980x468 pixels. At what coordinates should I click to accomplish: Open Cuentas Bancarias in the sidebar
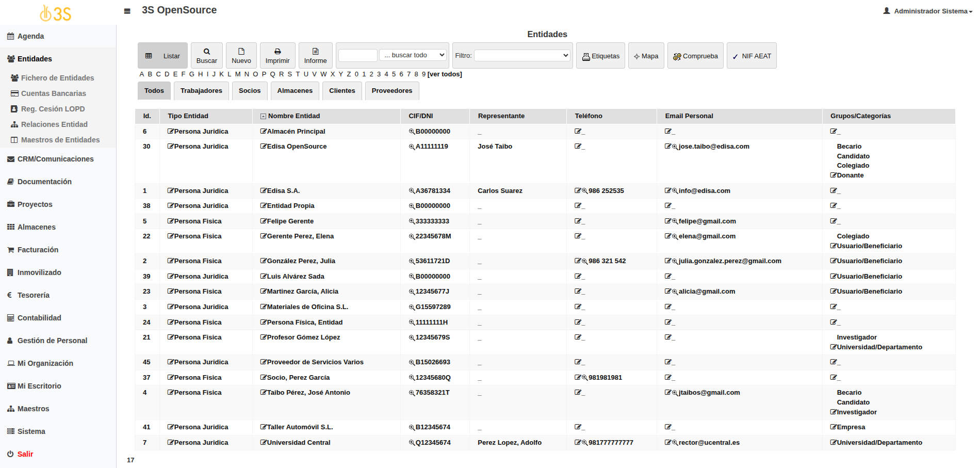[x=53, y=93]
